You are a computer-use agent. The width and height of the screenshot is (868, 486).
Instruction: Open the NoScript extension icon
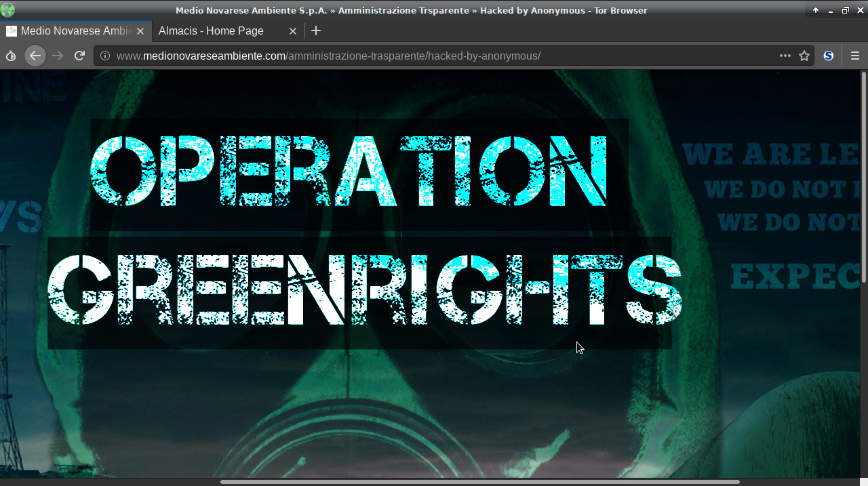pos(829,56)
